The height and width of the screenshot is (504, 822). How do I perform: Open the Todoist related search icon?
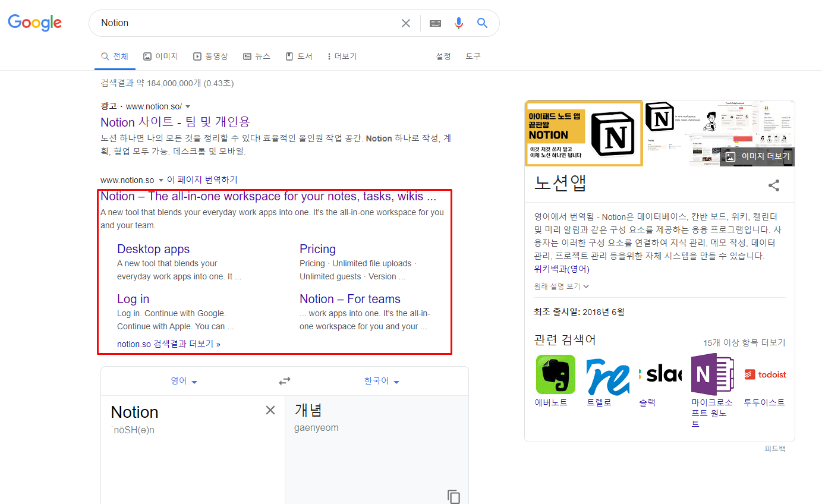[764, 374]
